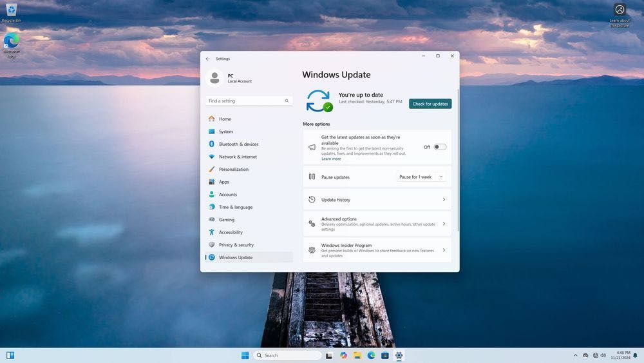
Task: Open Advanced options chevron
Action: (444, 224)
